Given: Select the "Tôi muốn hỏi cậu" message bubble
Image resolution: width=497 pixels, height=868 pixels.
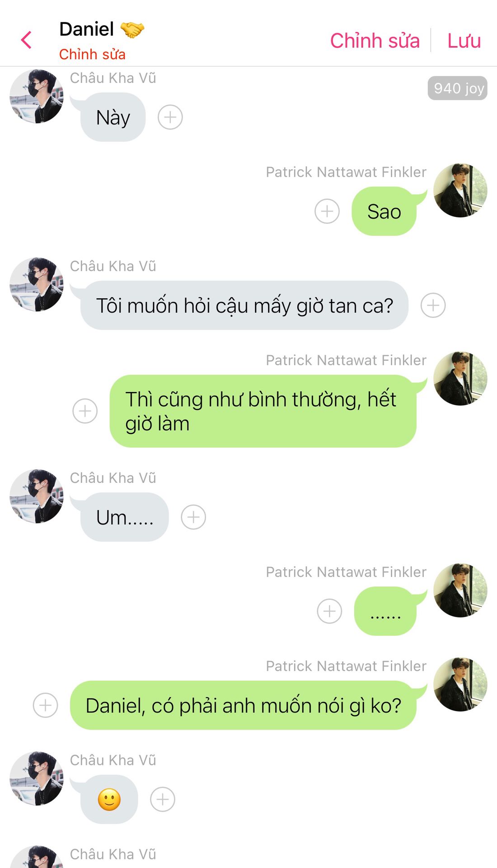Looking at the screenshot, I should tap(244, 306).
